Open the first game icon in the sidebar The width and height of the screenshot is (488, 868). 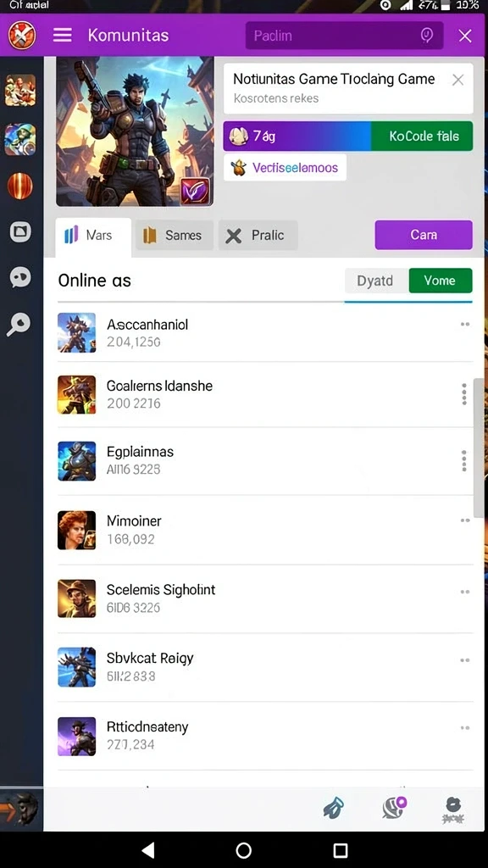[20, 90]
